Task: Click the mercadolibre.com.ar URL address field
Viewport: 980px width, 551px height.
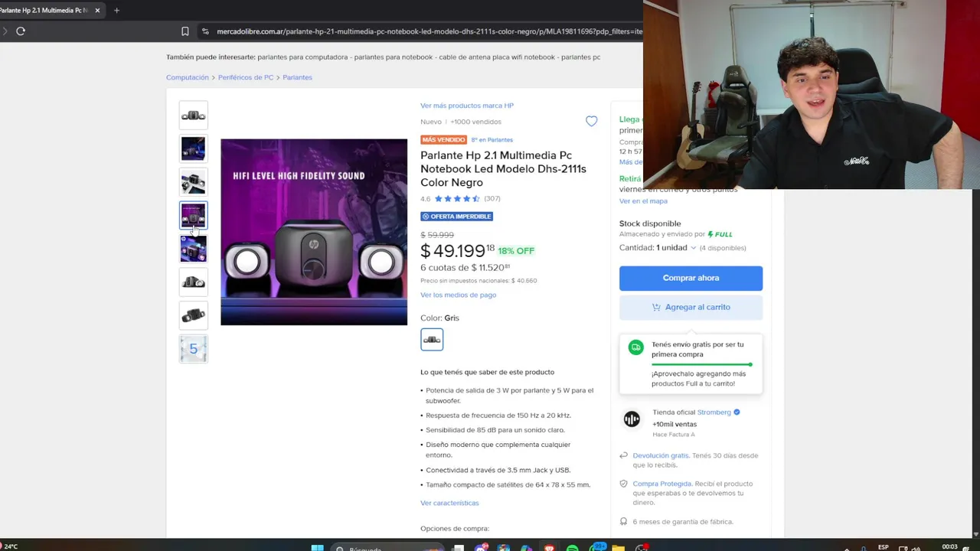Action: [x=429, y=31]
